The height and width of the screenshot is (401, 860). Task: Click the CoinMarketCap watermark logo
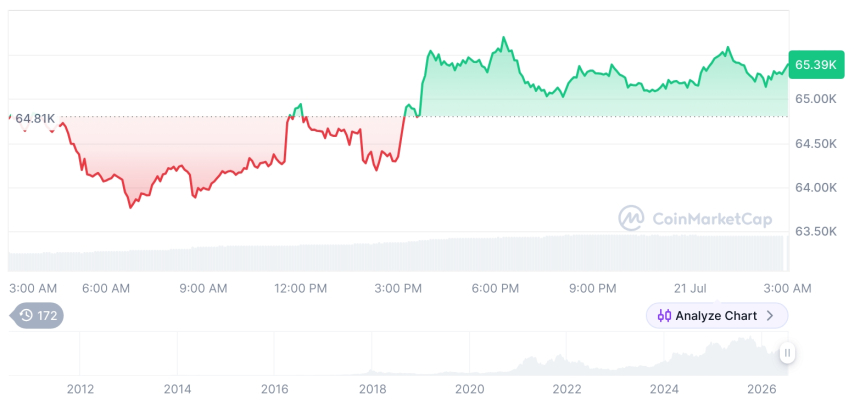click(631, 219)
